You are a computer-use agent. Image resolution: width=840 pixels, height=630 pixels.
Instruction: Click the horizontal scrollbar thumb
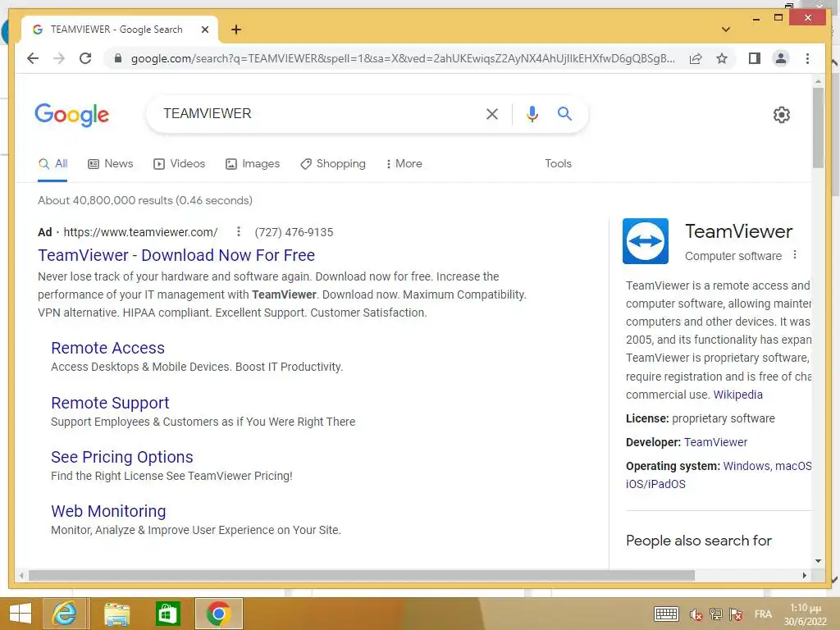362,575
